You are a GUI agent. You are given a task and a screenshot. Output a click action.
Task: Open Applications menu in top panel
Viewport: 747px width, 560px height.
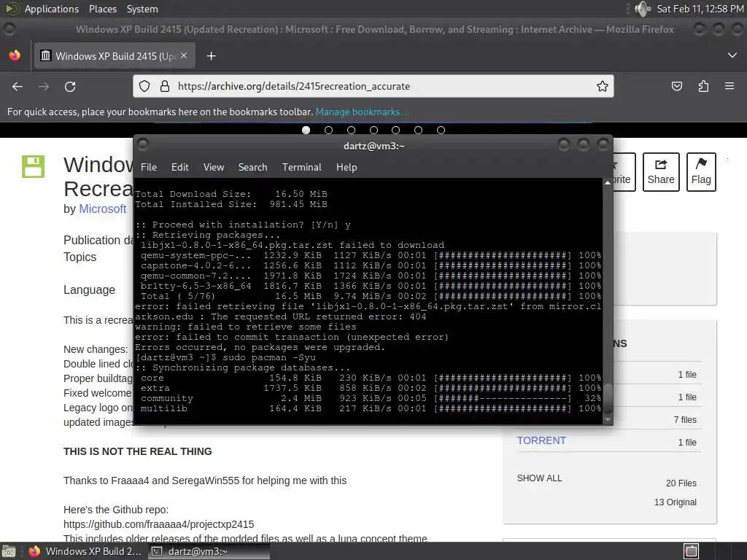52,9
